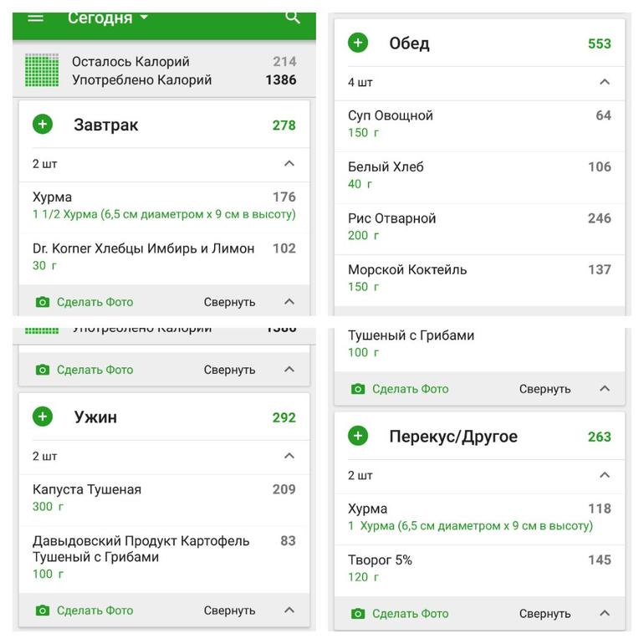Open the hamburger menu icon

(x=35, y=18)
